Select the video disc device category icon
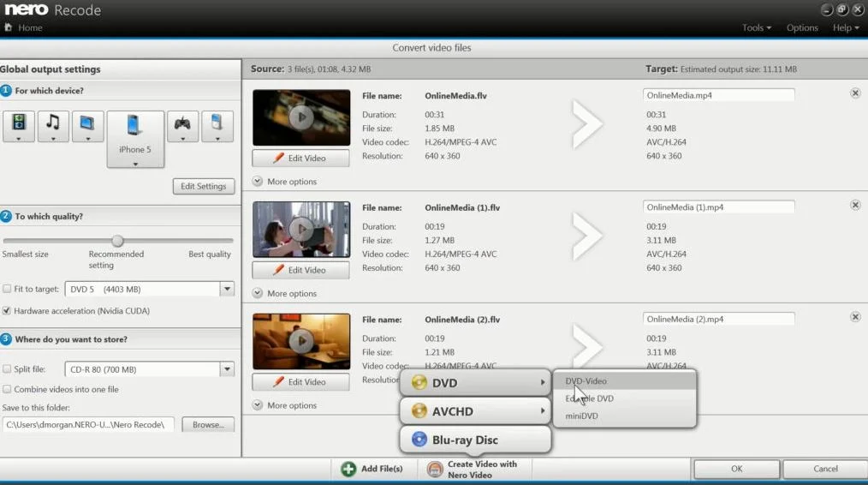The width and height of the screenshot is (868, 485). pyautogui.click(x=19, y=123)
